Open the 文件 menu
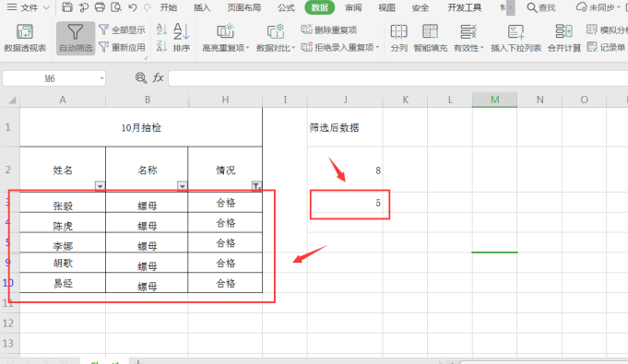628x364 pixels. pyautogui.click(x=28, y=7)
